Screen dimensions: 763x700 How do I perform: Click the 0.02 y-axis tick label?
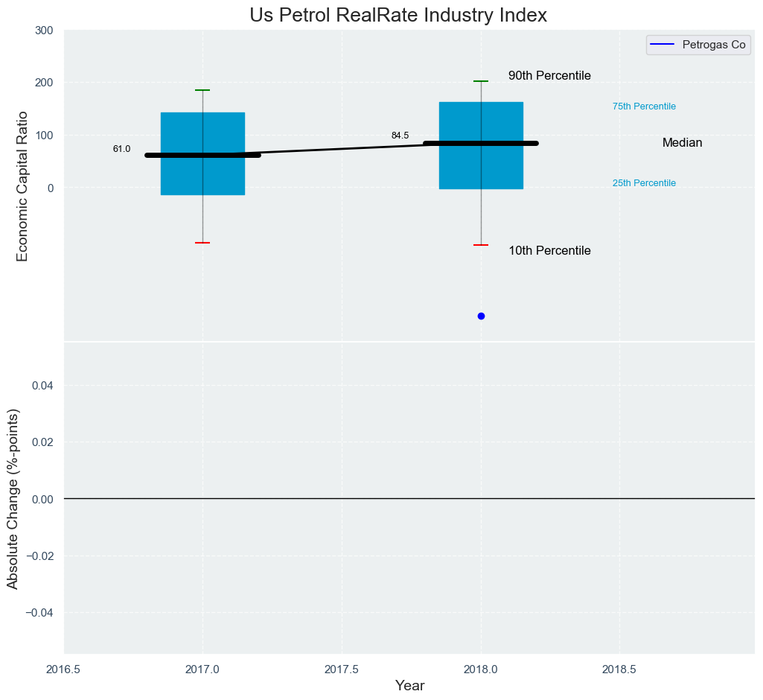point(42,442)
